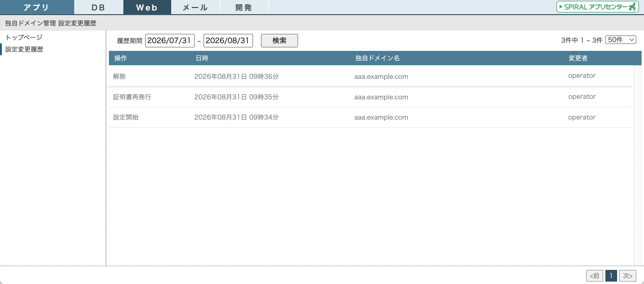
Task: Click the <前 previous page button
Action: click(x=594, y=276)
